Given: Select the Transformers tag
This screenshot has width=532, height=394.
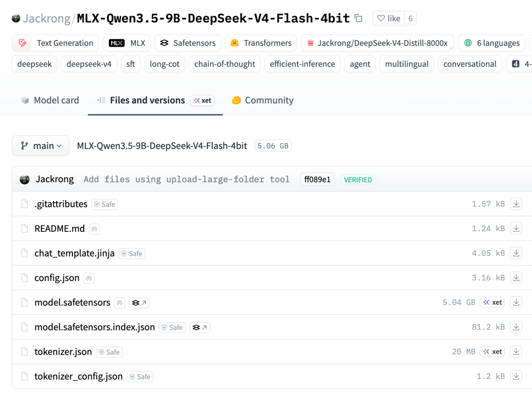Looking at the screenshot, I should [261, 43].
